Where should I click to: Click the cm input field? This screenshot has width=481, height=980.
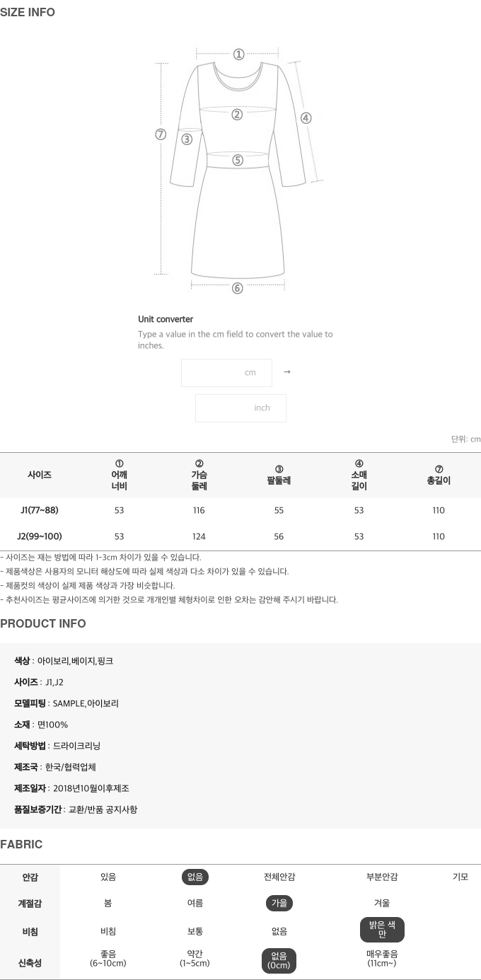click(x=226, y=373)
